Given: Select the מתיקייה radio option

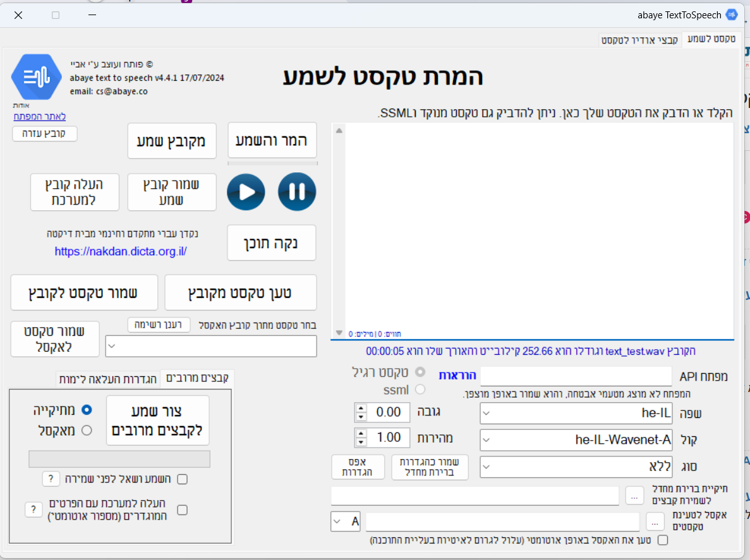Looking at the screenshot, I should (87, 410).
